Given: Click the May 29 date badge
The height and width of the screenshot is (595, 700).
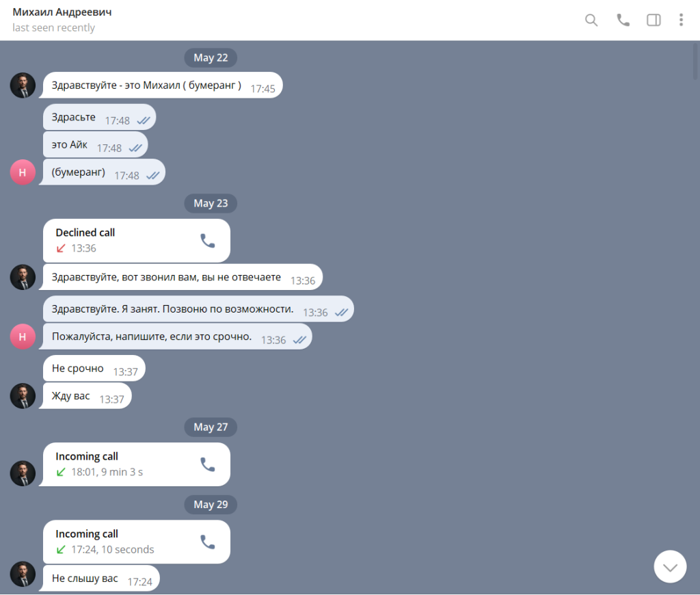Looking at the screenshot, I should pyautogui.click(x=211, y=505).
